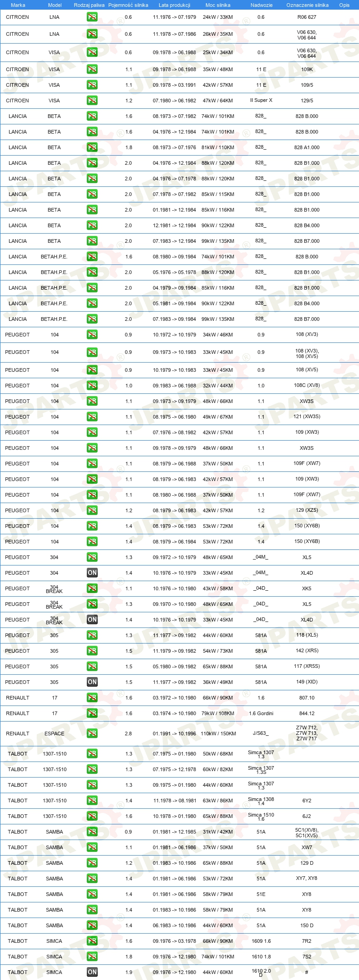Click petrol icon in Renault 17 807.10 row
Screen dimensions: 359x980
pyautogui.click(x=92, y=698)
